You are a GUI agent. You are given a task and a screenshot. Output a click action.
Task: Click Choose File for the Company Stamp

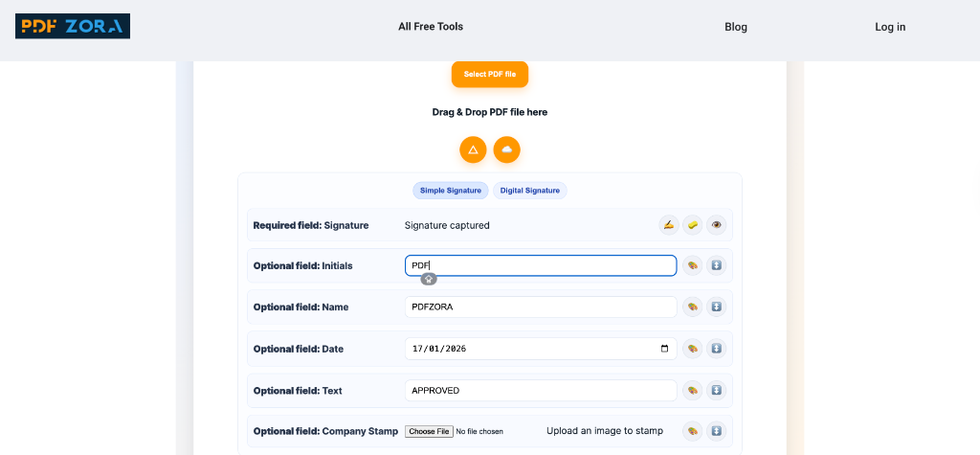coord(429,431)
